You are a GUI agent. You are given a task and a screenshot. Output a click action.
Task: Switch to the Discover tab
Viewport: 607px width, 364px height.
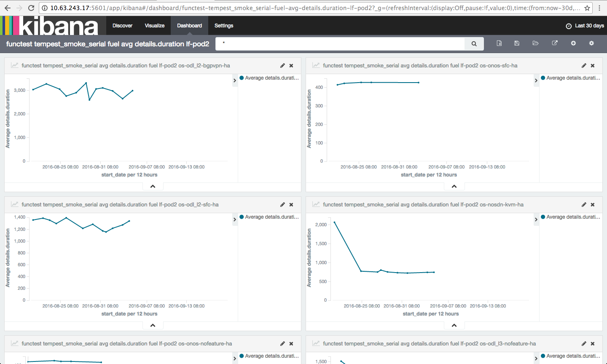(122, 26)
